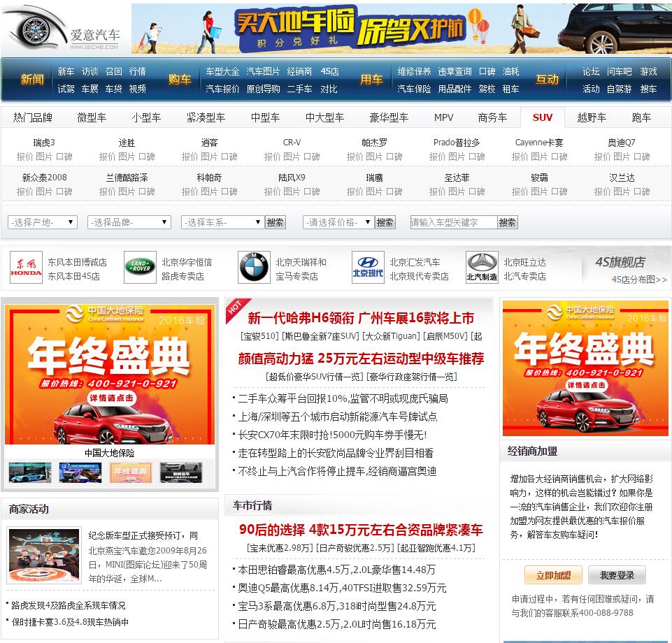
Task: Click the 立即加盟 button
Action: [553, 575]
